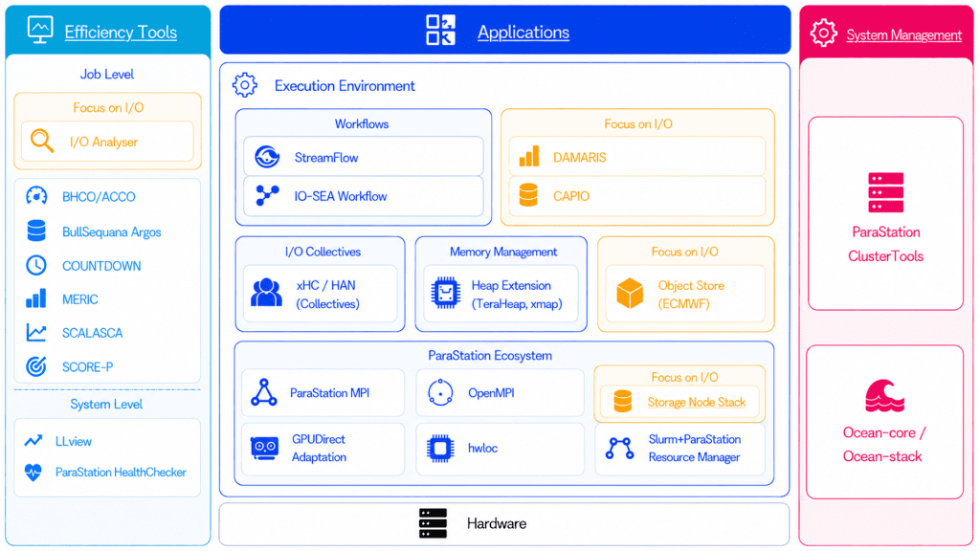
Task: Click the StreamFlow swirl icon
Action: click(267, 156)
